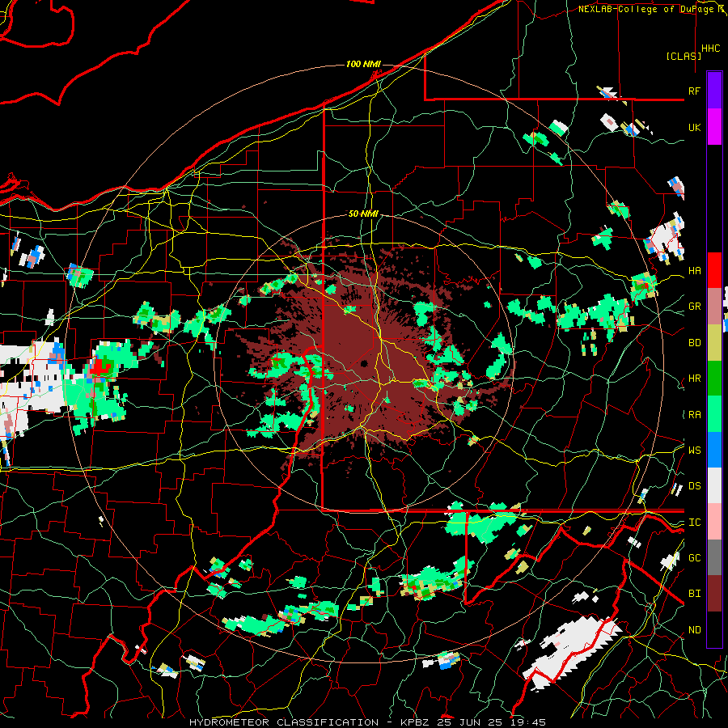
Task: Click the IC pink legend swatch
Action: (714, 522)
